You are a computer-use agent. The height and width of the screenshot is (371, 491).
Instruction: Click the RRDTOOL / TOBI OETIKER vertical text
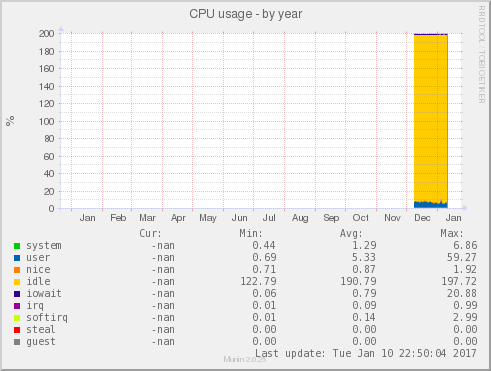pyautogui.click(x=482, y=54)
